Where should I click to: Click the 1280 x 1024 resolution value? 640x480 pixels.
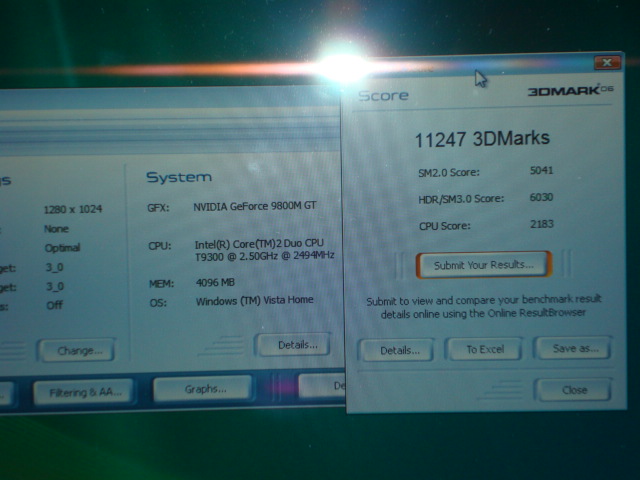[x=73, y=209]
